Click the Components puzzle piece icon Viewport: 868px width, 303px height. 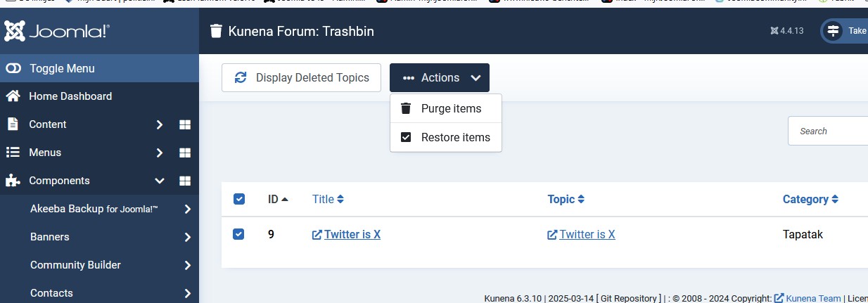[13, 181]
